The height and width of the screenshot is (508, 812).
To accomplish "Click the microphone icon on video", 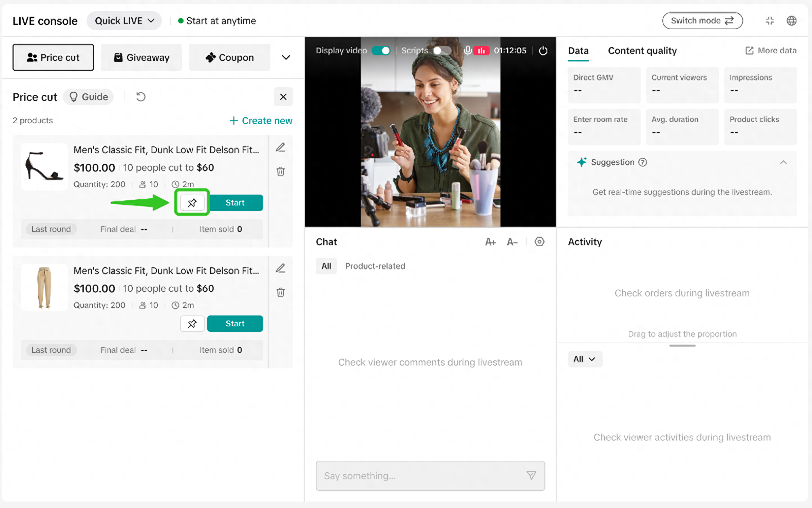I will coord(468,51).
